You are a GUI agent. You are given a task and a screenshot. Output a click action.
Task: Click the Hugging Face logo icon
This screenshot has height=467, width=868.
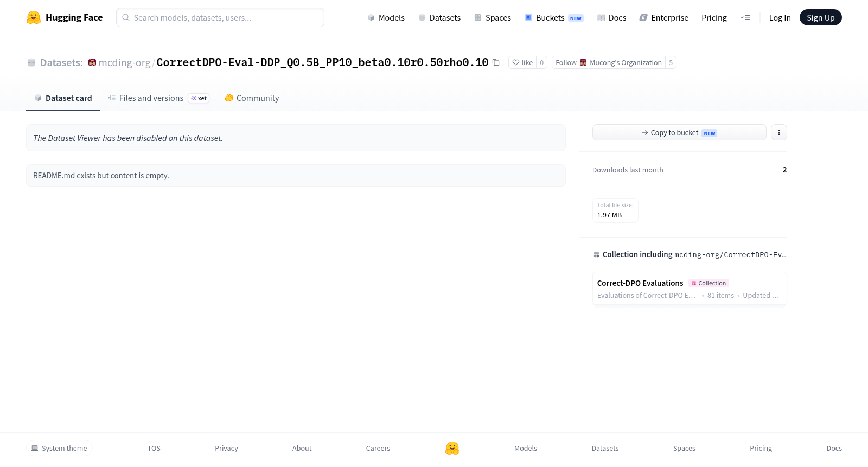(x=34, y=17)
